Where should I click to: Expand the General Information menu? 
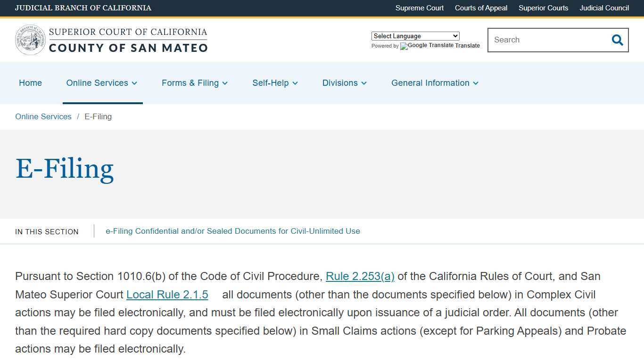tap(434, 83)
